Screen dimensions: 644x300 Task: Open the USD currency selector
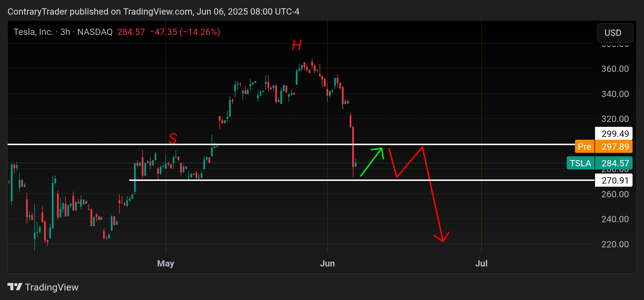click(615, 33)
